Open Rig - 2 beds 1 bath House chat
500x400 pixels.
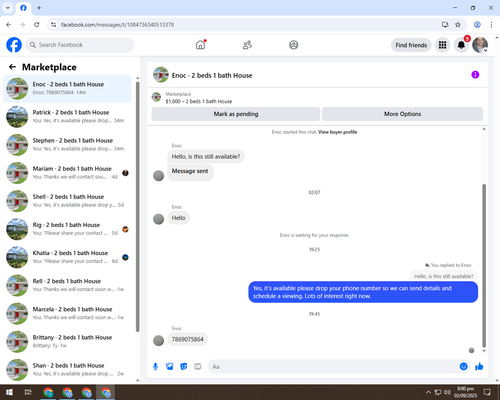pos(67,229)
